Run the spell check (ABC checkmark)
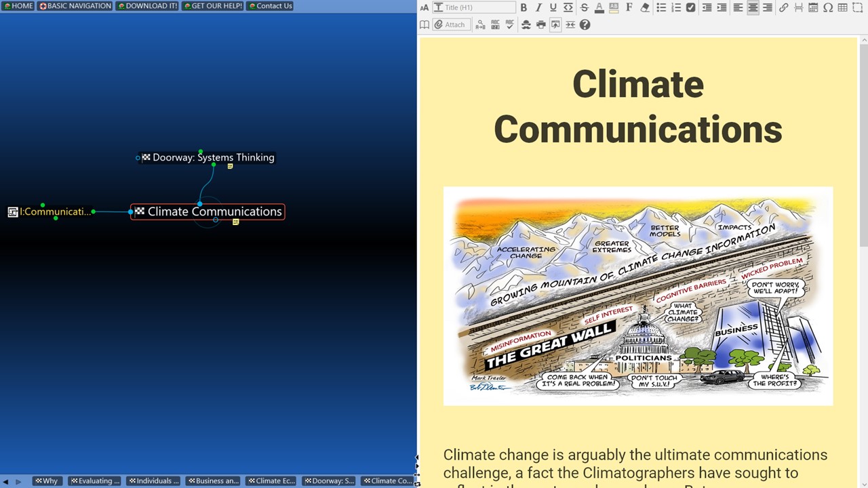 coord(510,24)
